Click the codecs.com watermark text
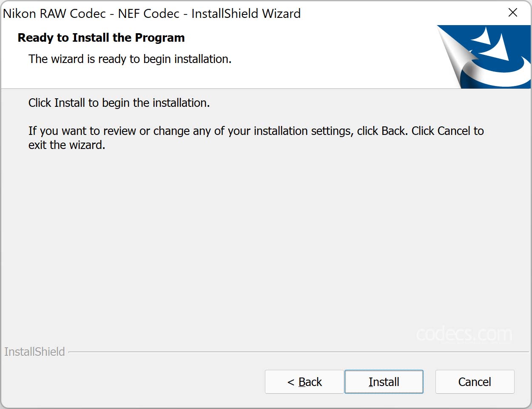532x409 pixels. point(464,335)
